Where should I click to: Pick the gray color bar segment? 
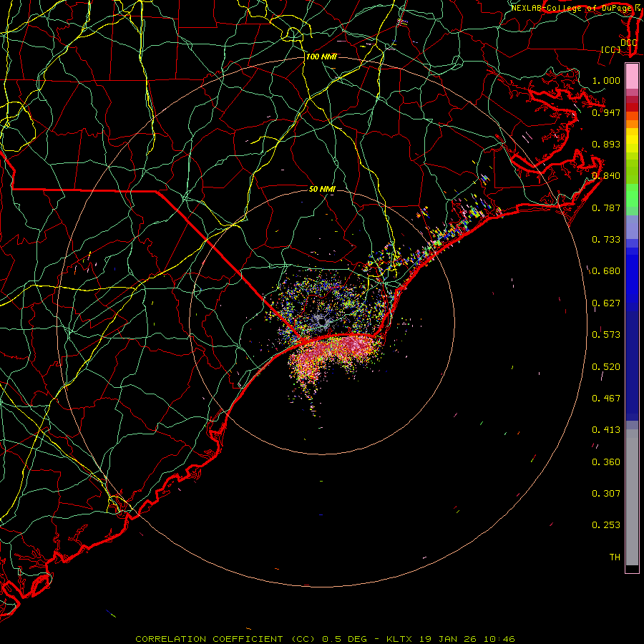pyautogui.click(x=632, y=497)
